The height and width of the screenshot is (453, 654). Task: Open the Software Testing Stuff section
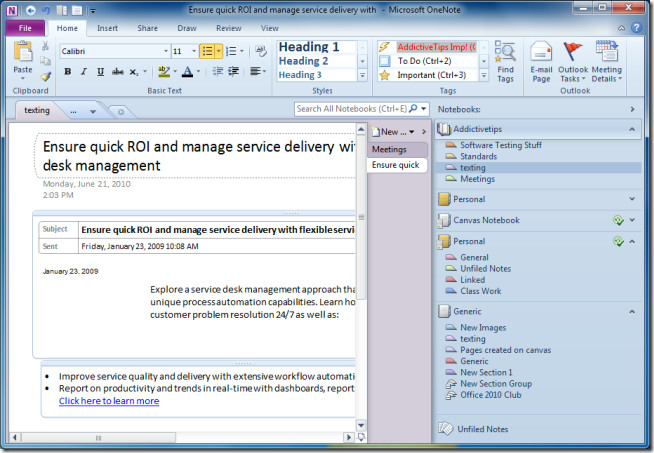501,145
